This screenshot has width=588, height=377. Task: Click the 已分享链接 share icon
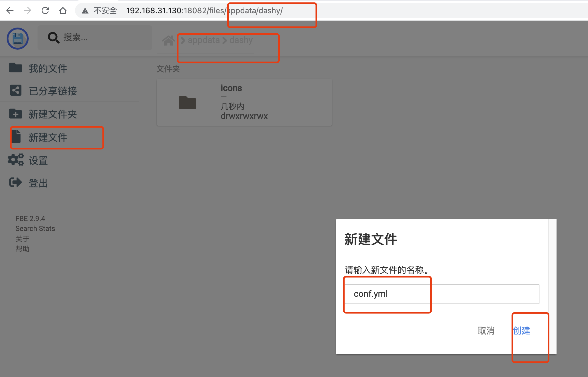coord(16,90)
